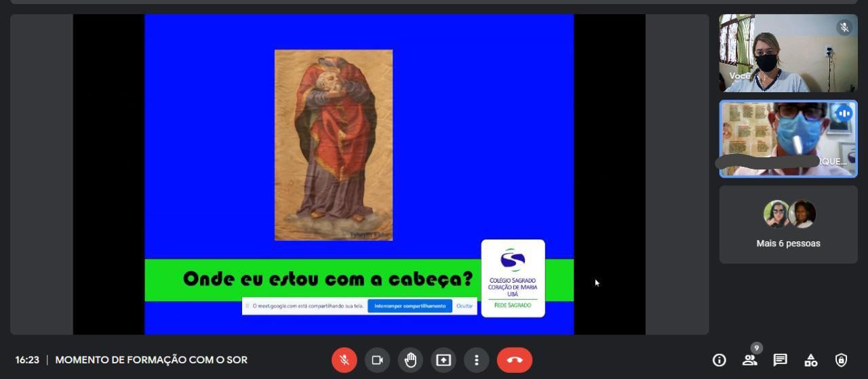Open the activities panel
The height and width of the screenshot is (379, 868).
pos(811,360)
